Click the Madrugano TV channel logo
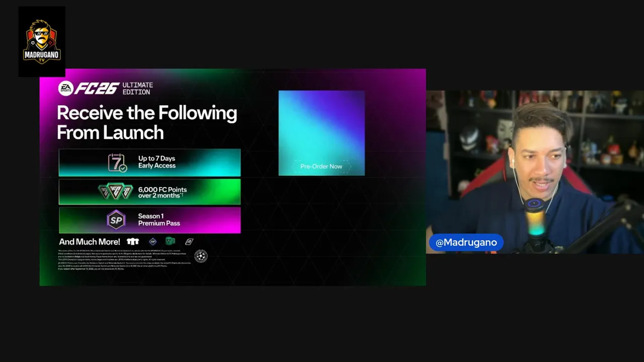 42,42
